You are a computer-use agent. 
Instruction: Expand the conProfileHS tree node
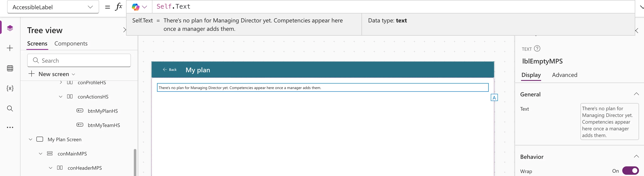tap(61, 82)
